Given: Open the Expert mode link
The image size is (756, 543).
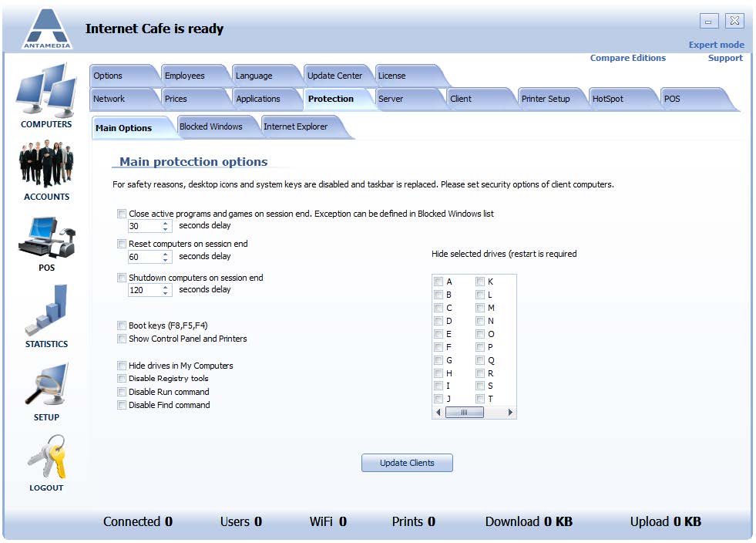Looking at the screenshot, I should 717,45.
